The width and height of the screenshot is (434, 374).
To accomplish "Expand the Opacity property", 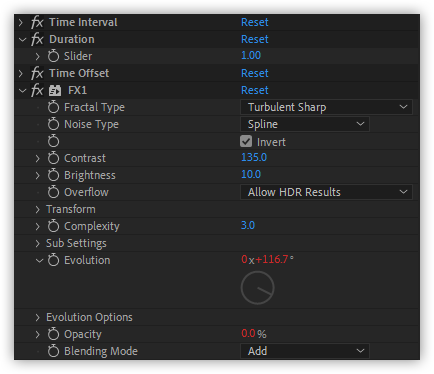I will (x=38, y=334).
